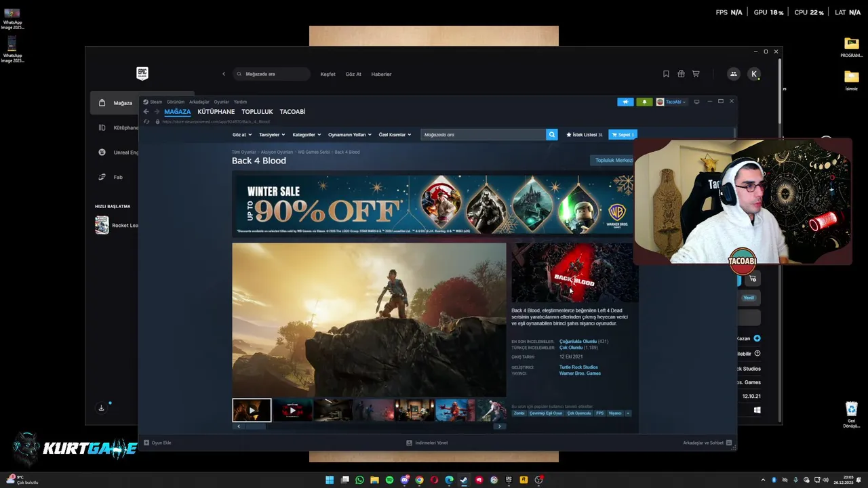Expand the Kategoriler dropdown
This screenshot has height=488, width=868.
point(307,135)
